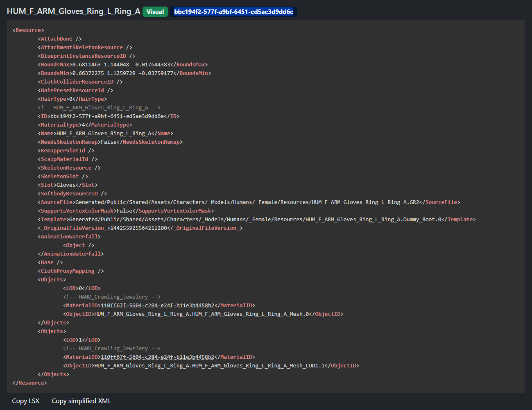Click the AttachBone tag line
Screen dimensions: 532x410
pyautogui.click(x=60, y=39)
